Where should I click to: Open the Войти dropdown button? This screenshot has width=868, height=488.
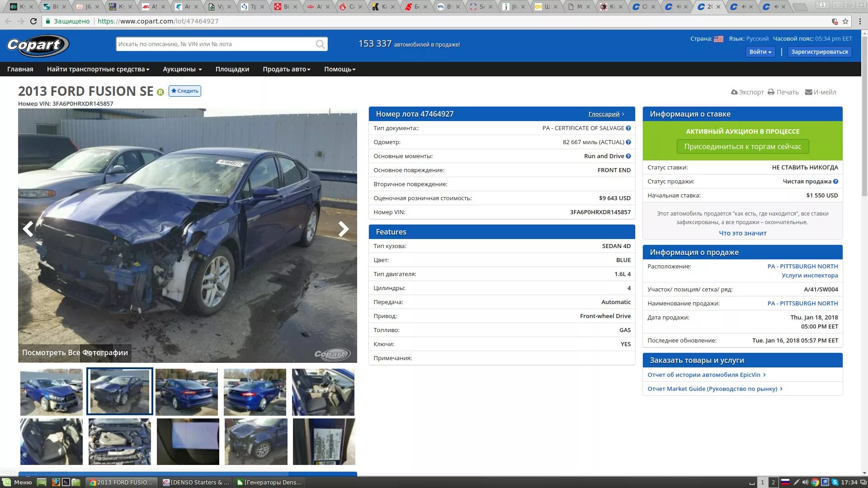pyautogui.click(x=760, y=52)
